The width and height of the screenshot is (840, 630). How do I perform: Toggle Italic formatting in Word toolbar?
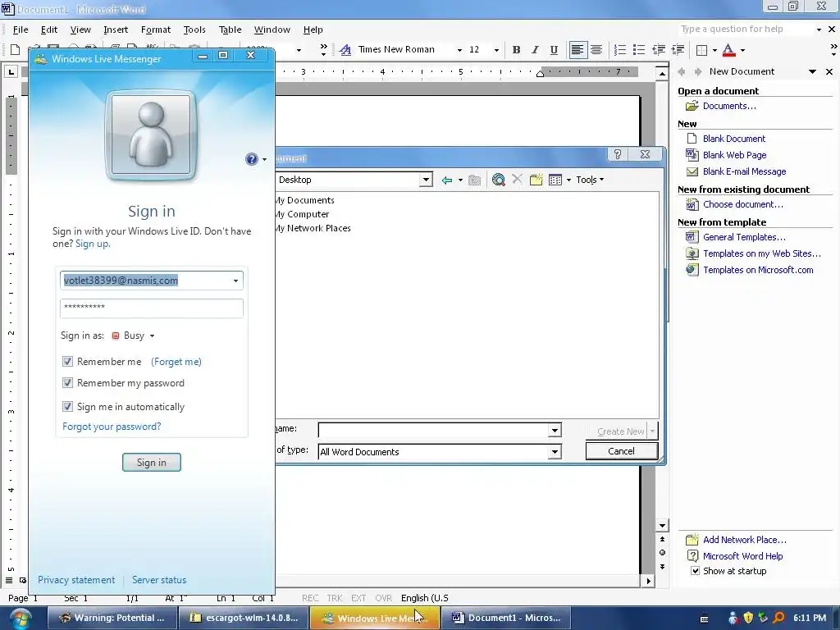coord(535,50)
